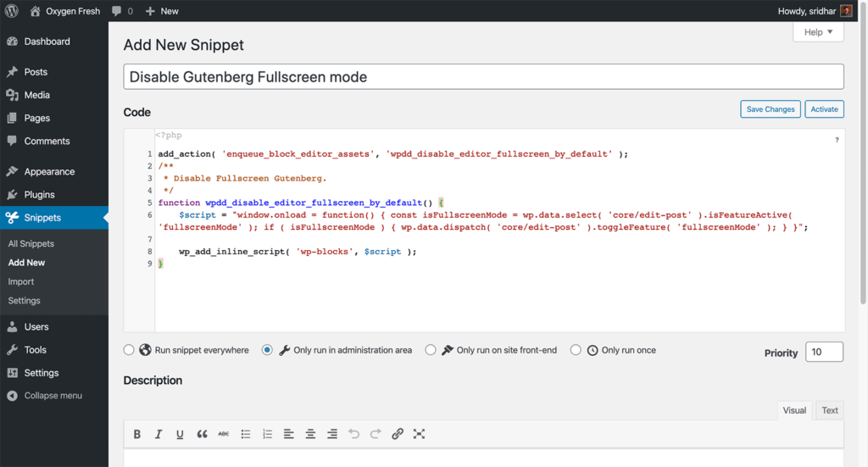This screenshot has width=868, height=467.
Task: Expand the Help dropdown tab
Action: (x=818, y=32)
